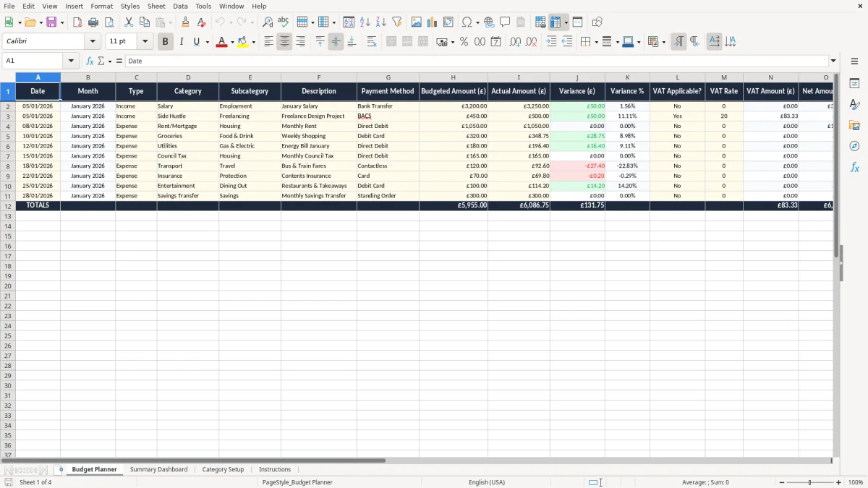Click zoom out minus button
This screenshot has height=488, width=868.
(x=782, y=482)
